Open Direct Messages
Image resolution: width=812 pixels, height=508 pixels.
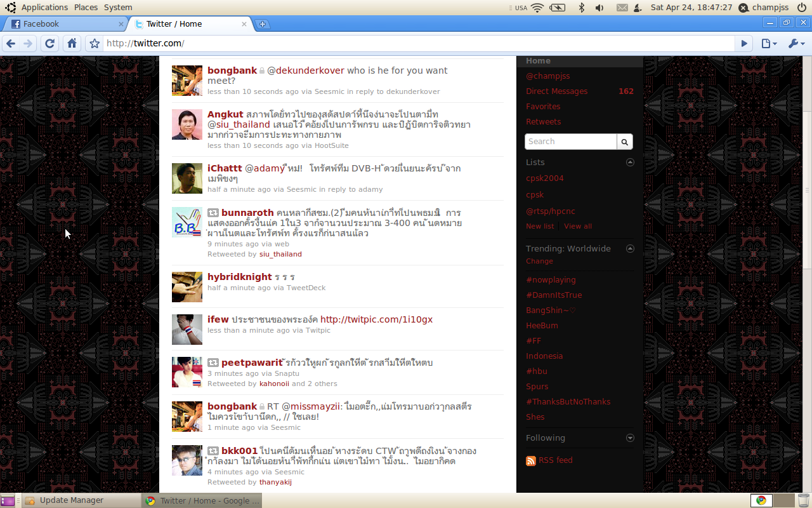pyautogui.click(x=556, y=91)
